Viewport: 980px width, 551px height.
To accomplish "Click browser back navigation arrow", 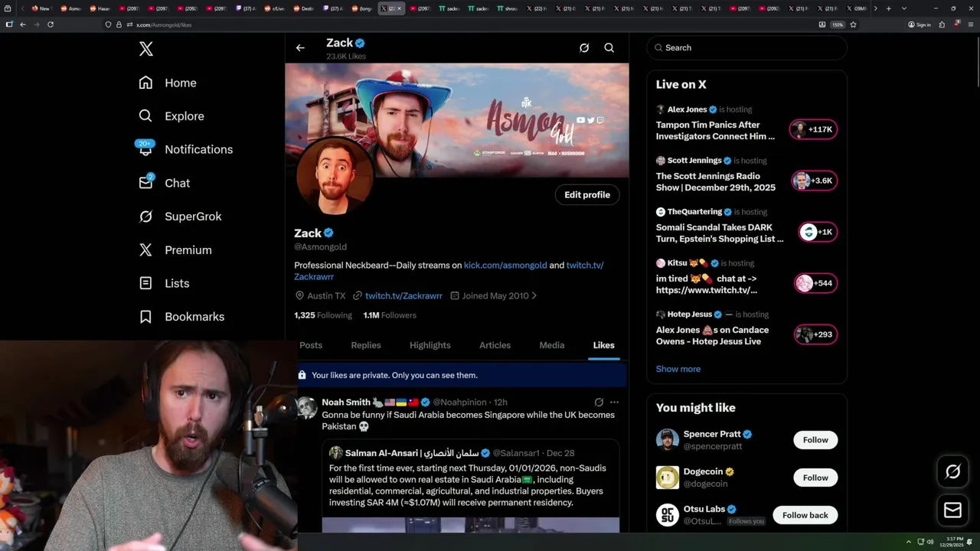I will click(x=23, y=24).
